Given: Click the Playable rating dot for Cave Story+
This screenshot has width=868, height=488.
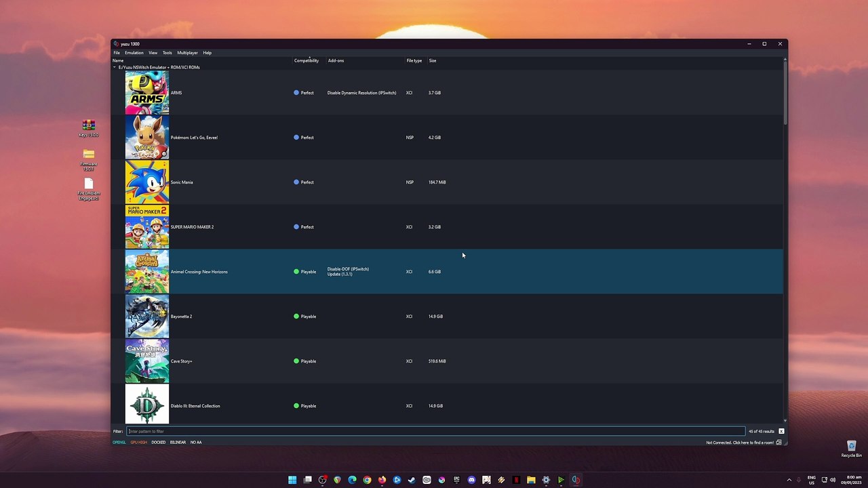Looking at the screenshot, I should (x=296, y=361).
